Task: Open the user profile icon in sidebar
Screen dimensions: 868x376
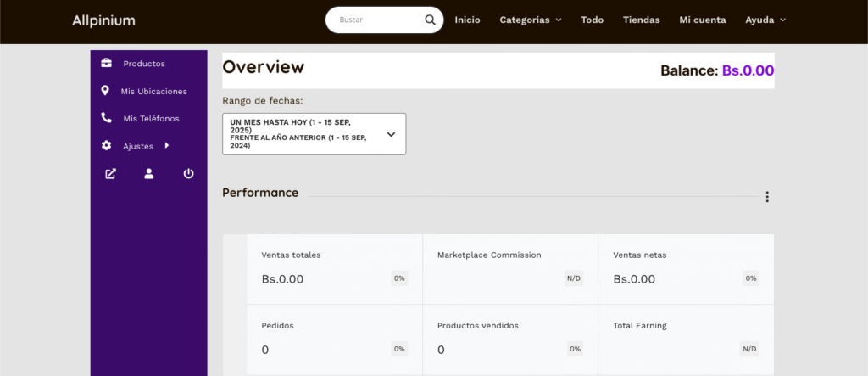Action: pos(149,174)
